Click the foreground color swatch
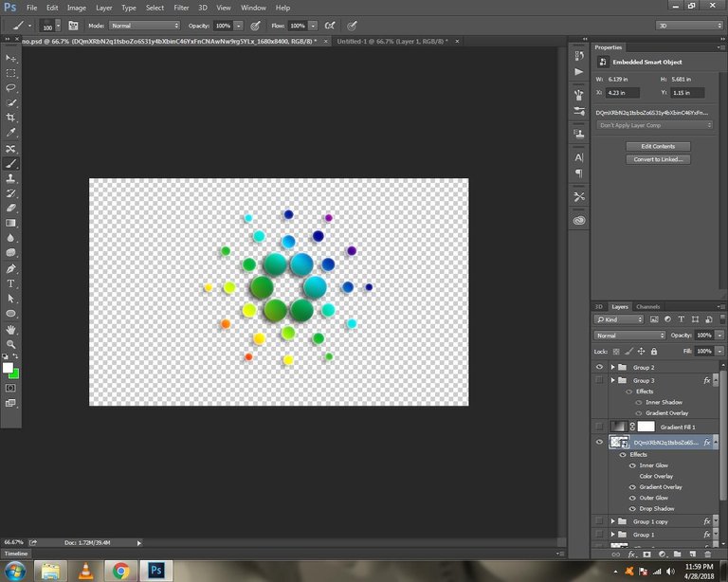The width and height of the screenshot is (728, 582). coord(8,368)
